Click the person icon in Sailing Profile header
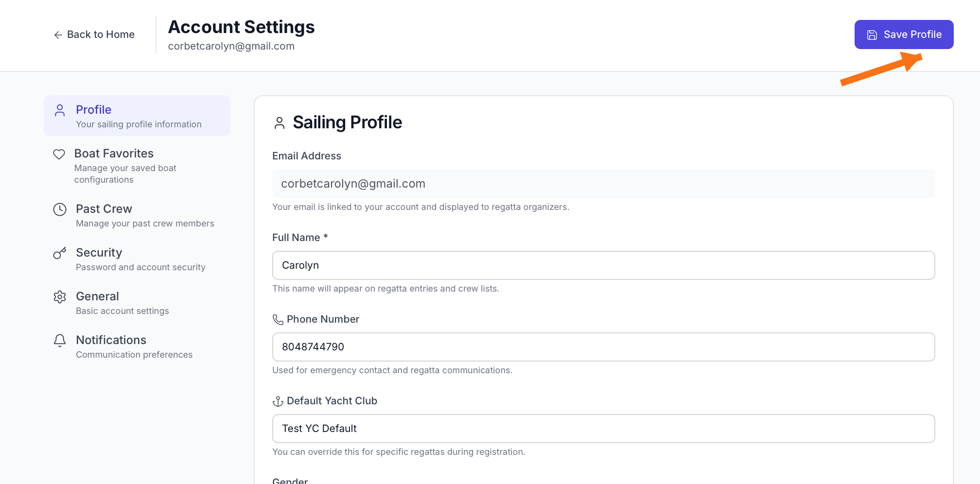The image size is (980, 484). [x=280, y=122]
